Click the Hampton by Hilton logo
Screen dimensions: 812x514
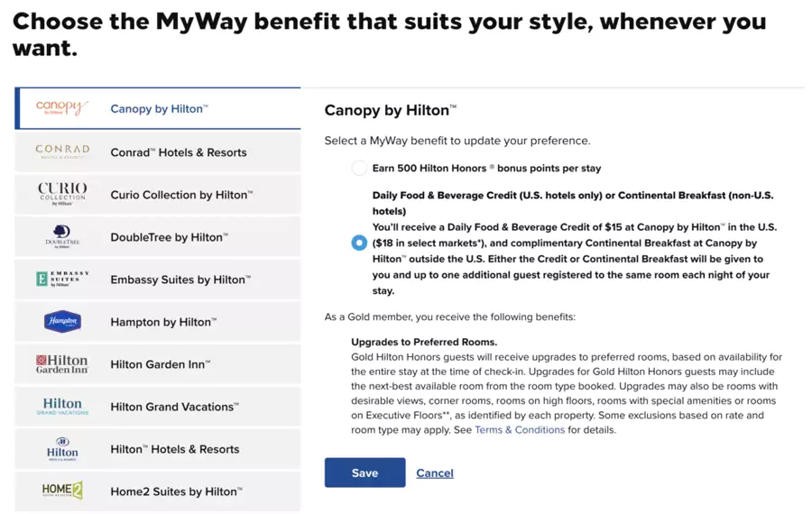(62, 321)
